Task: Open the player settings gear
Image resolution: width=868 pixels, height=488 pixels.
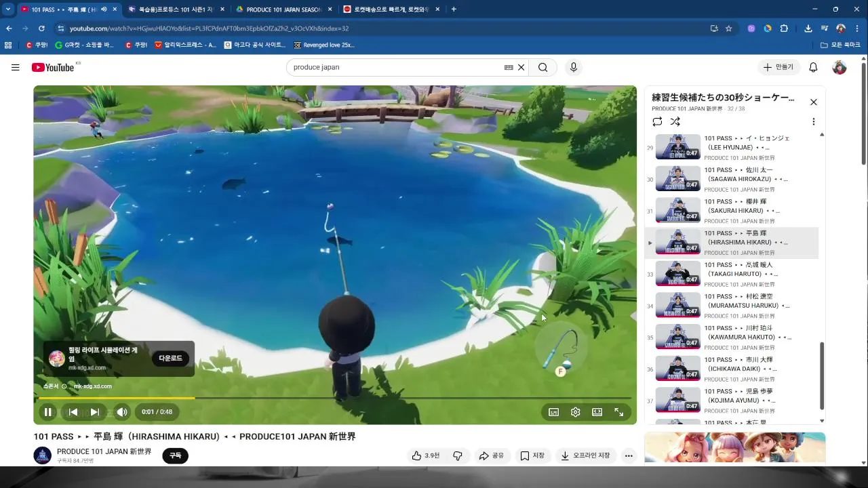Action: (x=576, y=411)
